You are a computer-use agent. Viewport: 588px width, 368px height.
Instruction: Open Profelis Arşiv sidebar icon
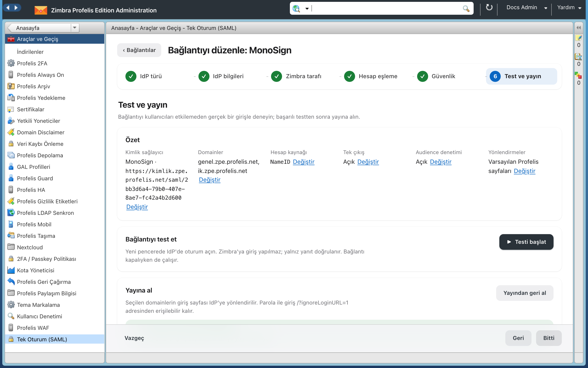pyautogui.click(x=11, y=86)
